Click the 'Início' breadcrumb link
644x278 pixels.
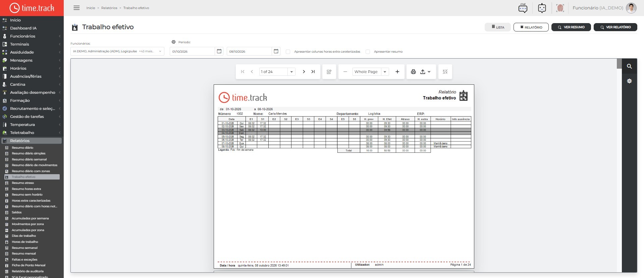(91, 8)
